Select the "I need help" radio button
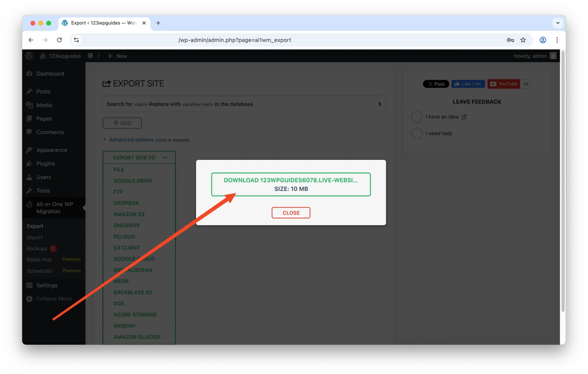This screenshot has height=374, width=588. point(417,133)
